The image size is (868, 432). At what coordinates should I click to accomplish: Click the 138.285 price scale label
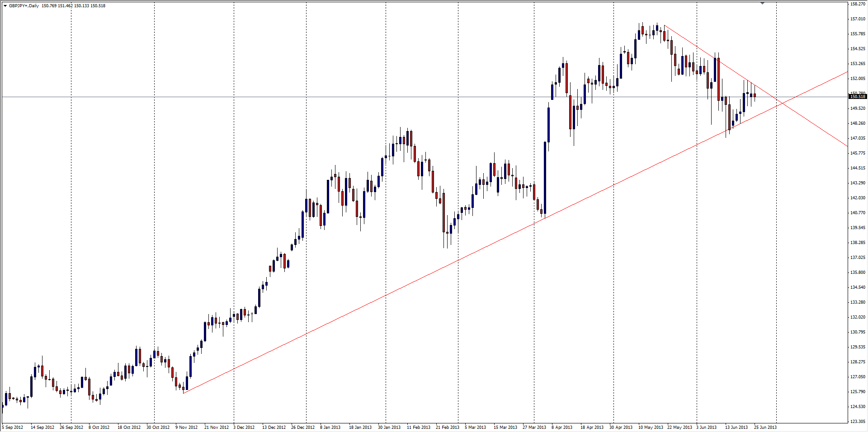point(858,243)
